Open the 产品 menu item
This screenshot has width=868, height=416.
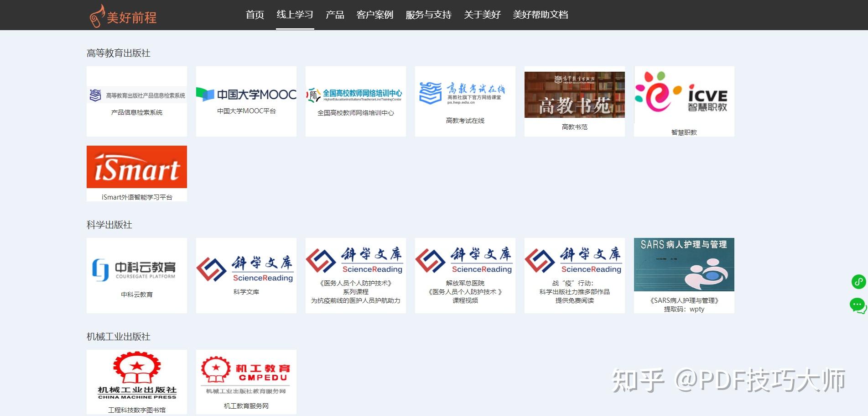[x=335, y=15]
